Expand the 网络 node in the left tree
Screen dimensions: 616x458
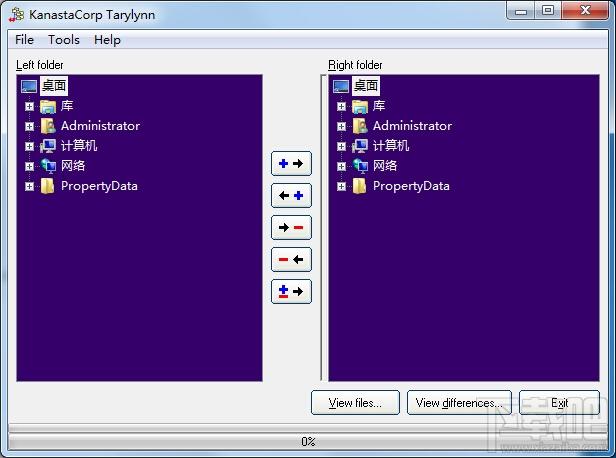[x=29, y=166]
